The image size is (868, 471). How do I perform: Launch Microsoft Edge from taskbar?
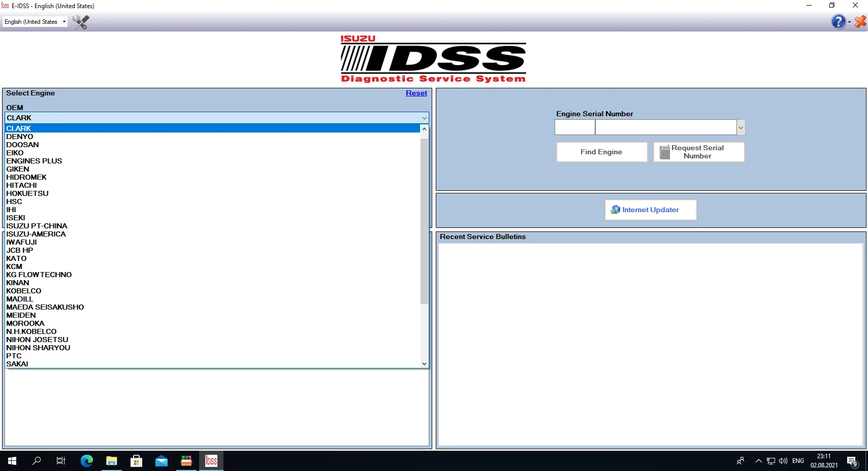tap(87, 461)
